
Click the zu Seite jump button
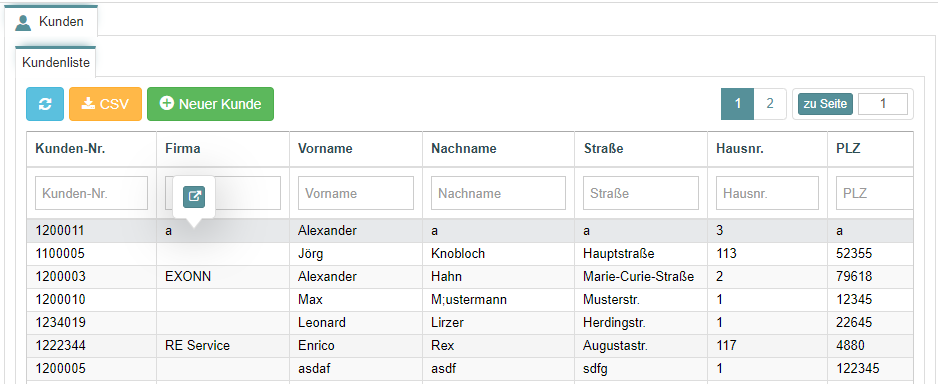pos(825,104)
